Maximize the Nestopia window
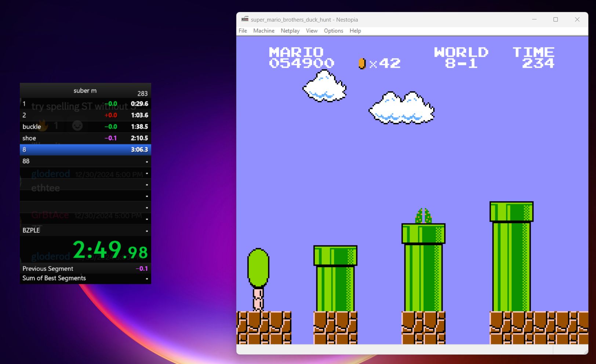Viewport: 596px width, 364px height. click(556, 19)
